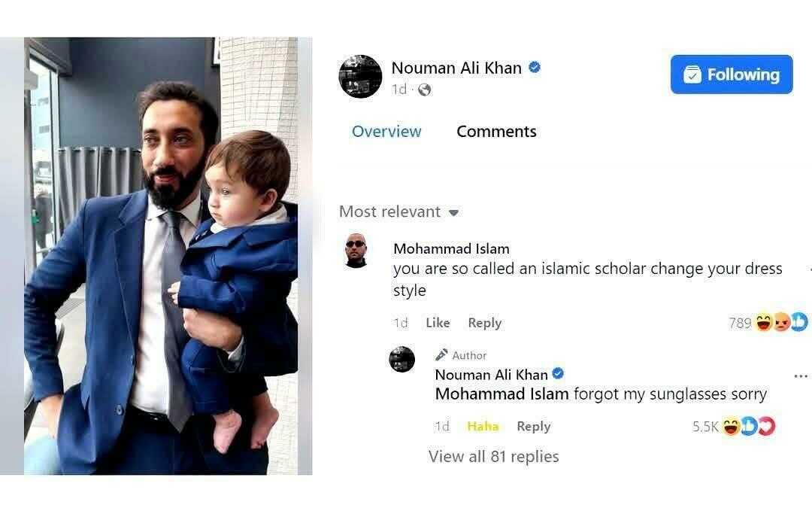This screenshot has height=511, width=812.
Task: Open reaction emojis on the author's reply
Action: 748,427
